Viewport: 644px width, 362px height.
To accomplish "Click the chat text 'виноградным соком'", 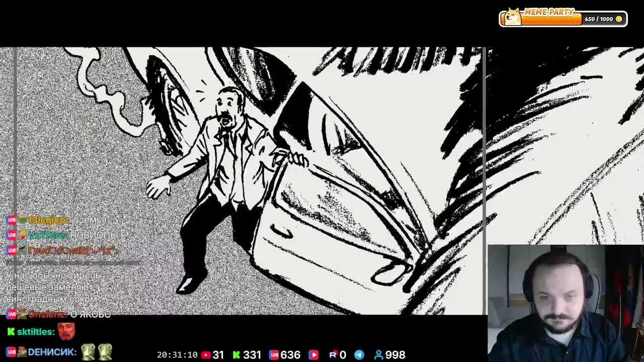I will 51,299.
